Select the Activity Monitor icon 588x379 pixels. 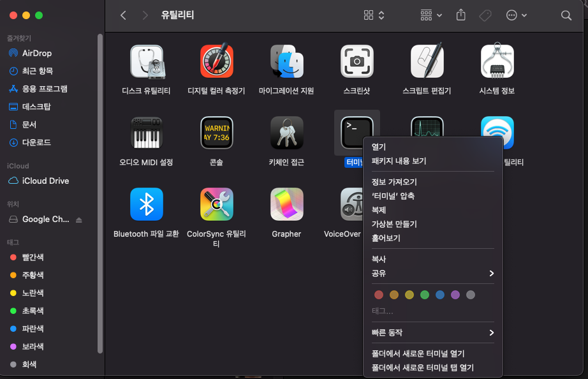click(427, 126)
